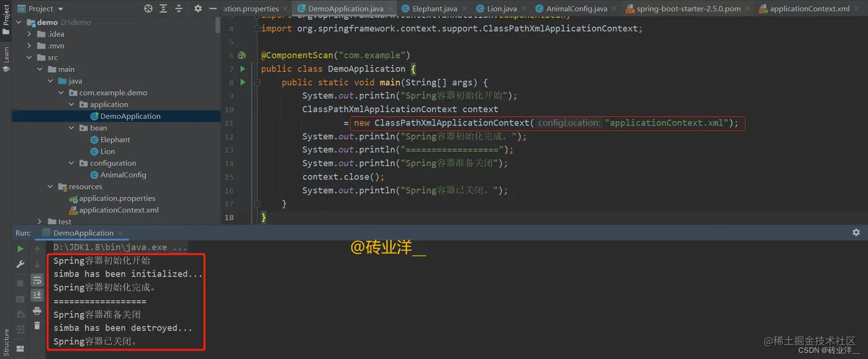Rerun DemoApplication with the green play icon
868x359 pixels.
20,249
